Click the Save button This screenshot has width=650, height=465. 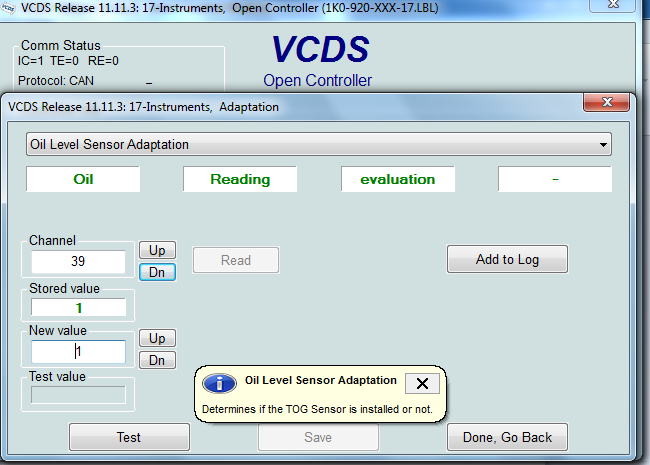click(x=318, y=437)
